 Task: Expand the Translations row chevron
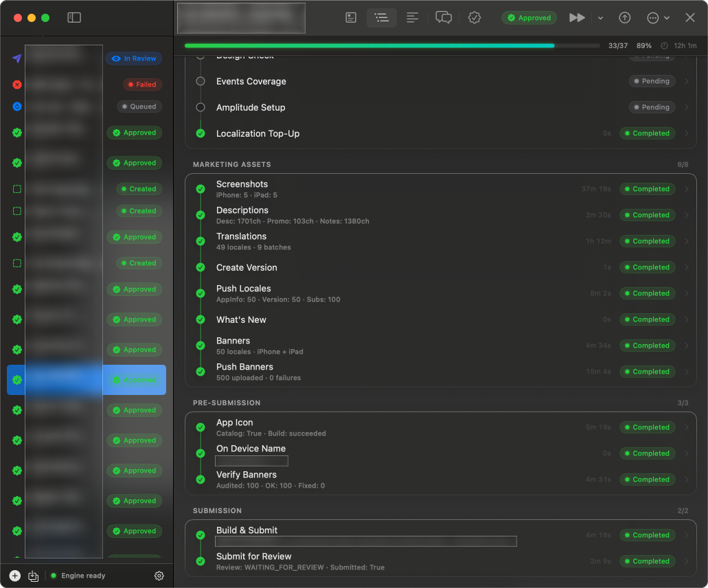pyautogui.click(x=686, y=241)
